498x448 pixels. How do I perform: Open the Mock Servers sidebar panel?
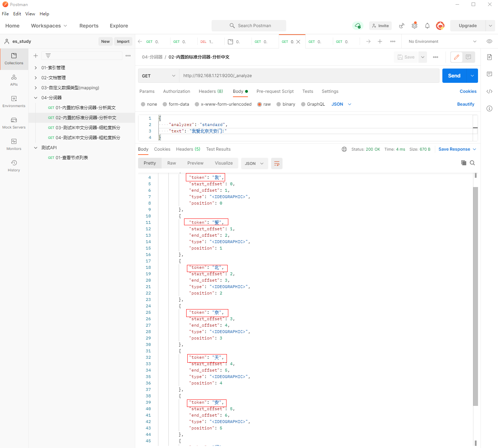point(14,123)
